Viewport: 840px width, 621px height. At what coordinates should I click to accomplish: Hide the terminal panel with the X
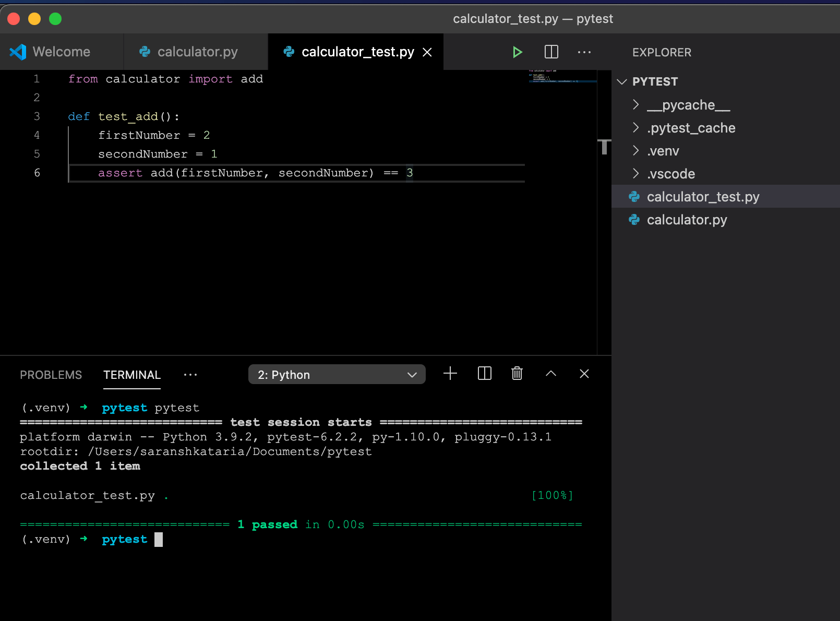click(x=584, y=374)
